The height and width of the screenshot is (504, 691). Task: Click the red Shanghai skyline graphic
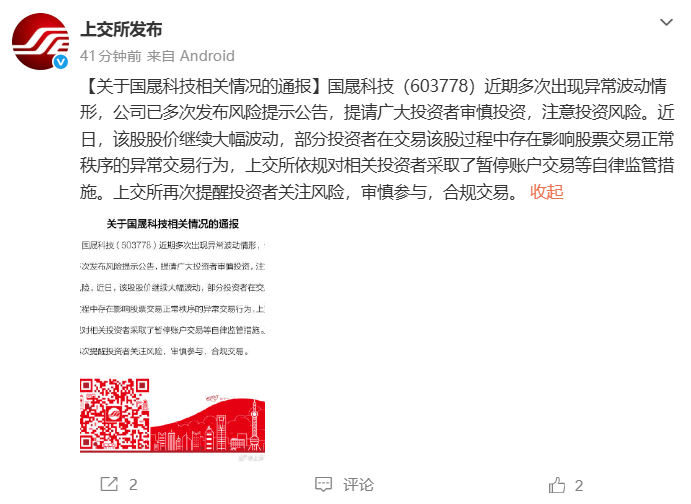coord(208,424)
